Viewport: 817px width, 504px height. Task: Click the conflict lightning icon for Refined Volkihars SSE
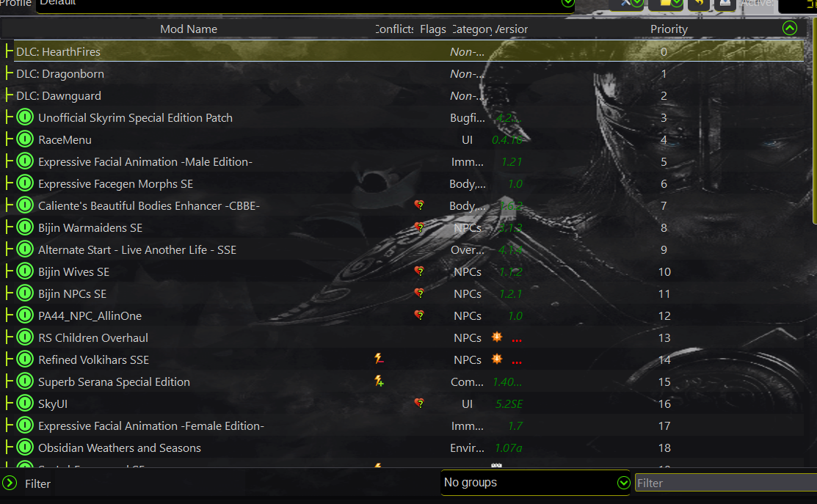pos(379,359)
